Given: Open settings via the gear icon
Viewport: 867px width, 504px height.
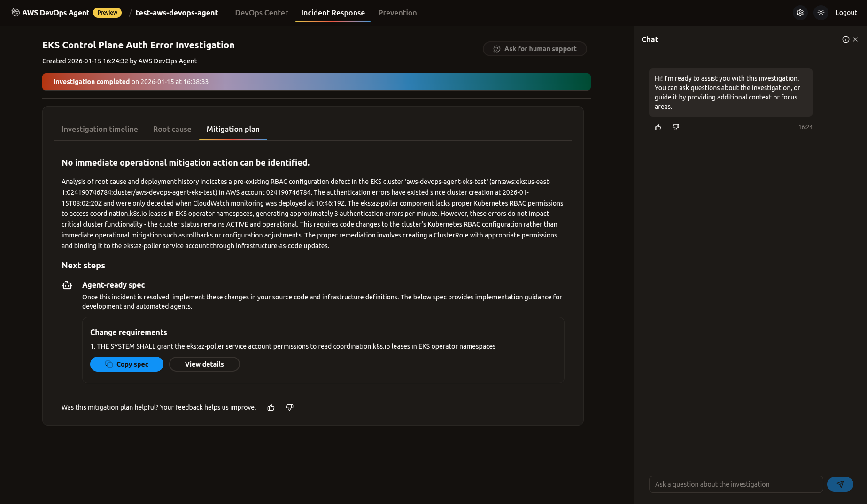Looking at the screenshot, I should pyautogui.click(x=800, y=13).
